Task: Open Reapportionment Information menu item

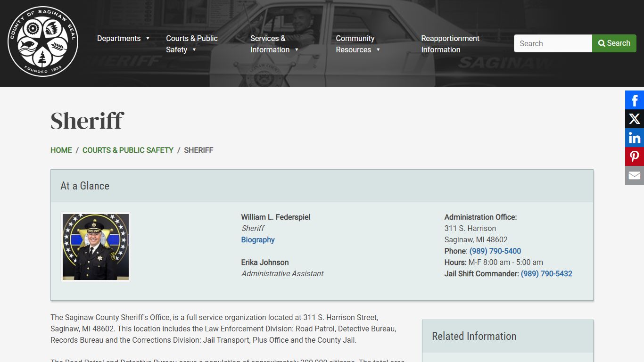Action: [x=450, y=44]
